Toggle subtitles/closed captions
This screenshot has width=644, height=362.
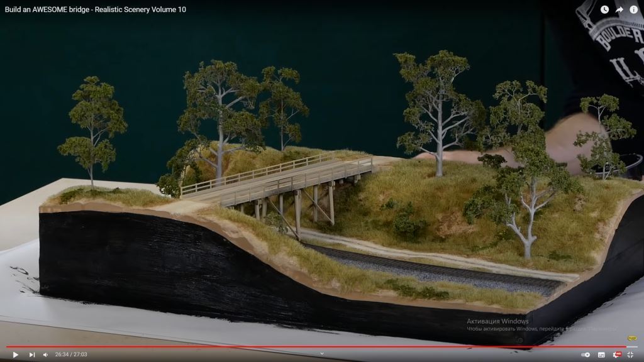point(601,354)
